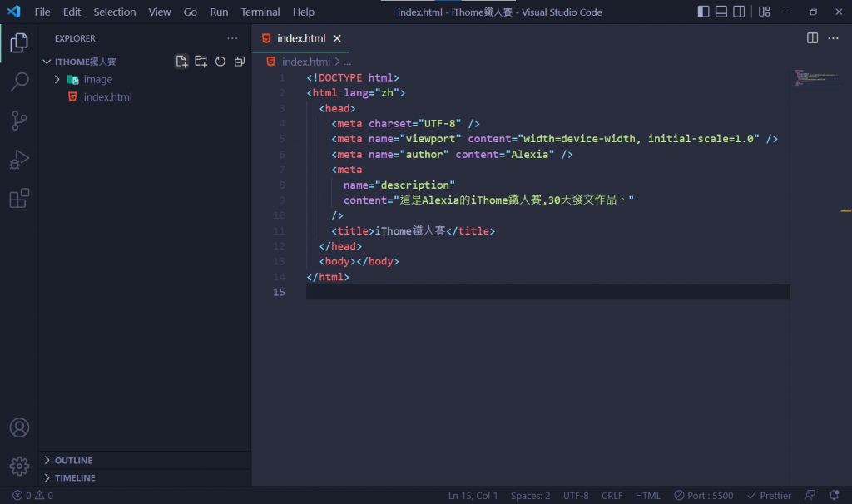Open the Accounts menu icon
The height and width of the screenshot is (504, 852).
pos(19,428)
